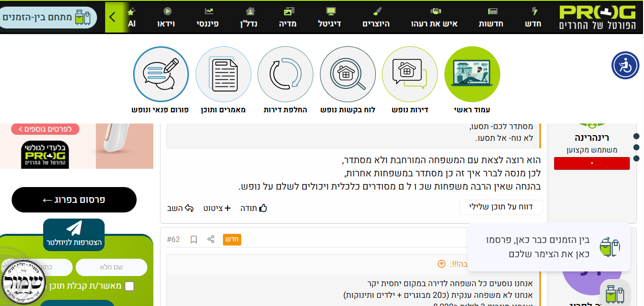
Task: Click the שמור round badge logo
Action: [23, 283]
